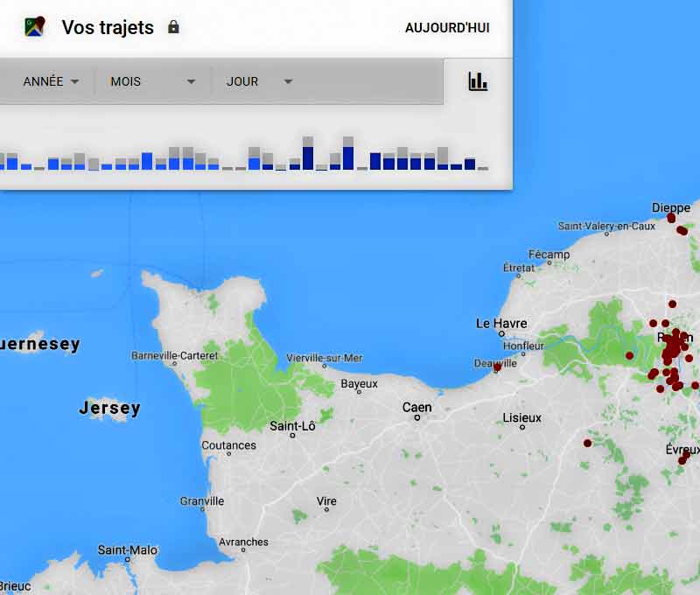This screenshot has width=700, height=595.
Task: Click the Avranches town label
Action: [x=243, y=542]
